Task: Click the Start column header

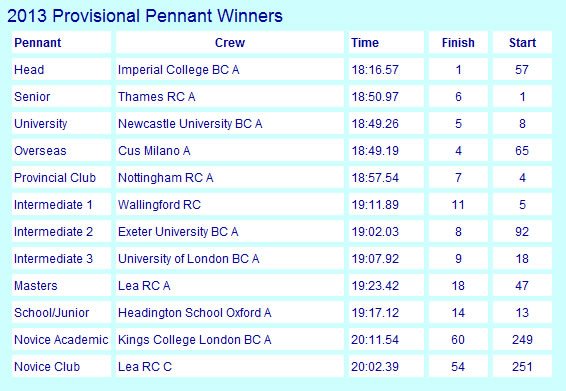Action: (522, 43)
